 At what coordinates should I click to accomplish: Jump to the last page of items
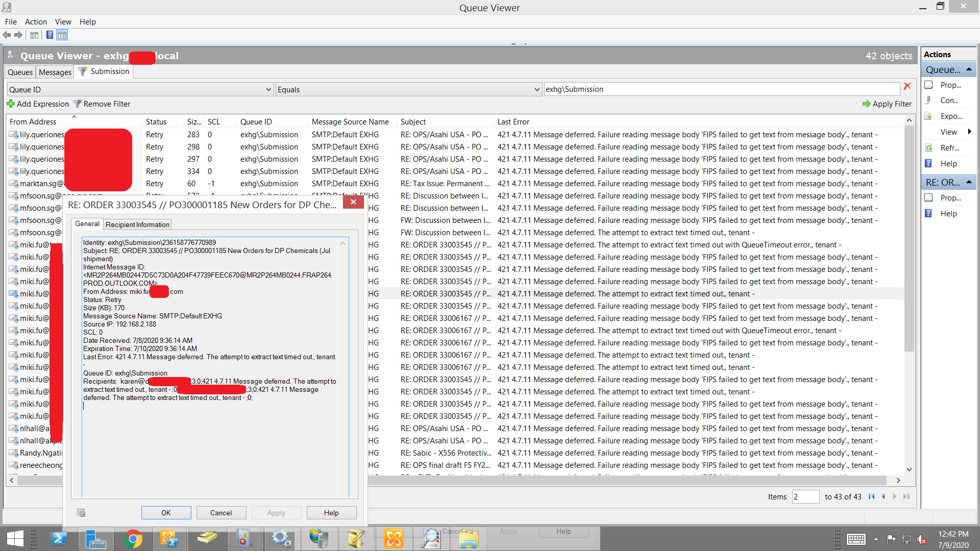(906, 496)
